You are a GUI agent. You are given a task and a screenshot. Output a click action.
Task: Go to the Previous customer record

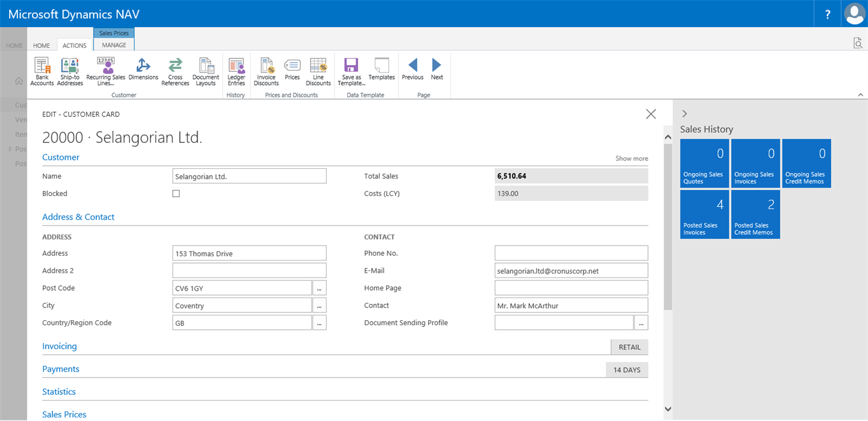tap(412, 69)
